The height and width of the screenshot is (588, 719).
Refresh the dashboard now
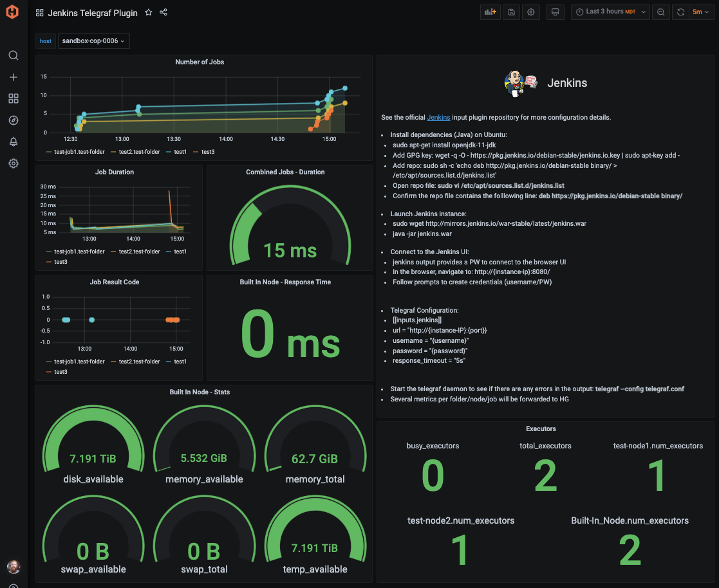(x=680, y=12)
